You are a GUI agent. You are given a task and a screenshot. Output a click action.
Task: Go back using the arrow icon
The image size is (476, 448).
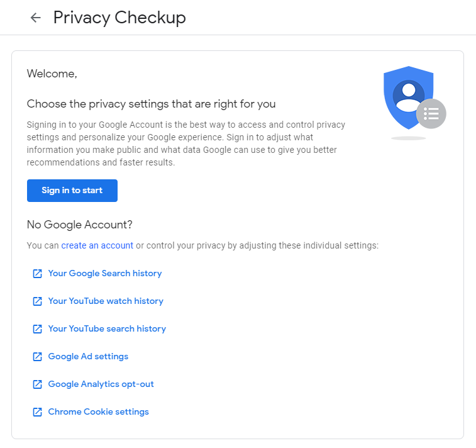[36, 18]
